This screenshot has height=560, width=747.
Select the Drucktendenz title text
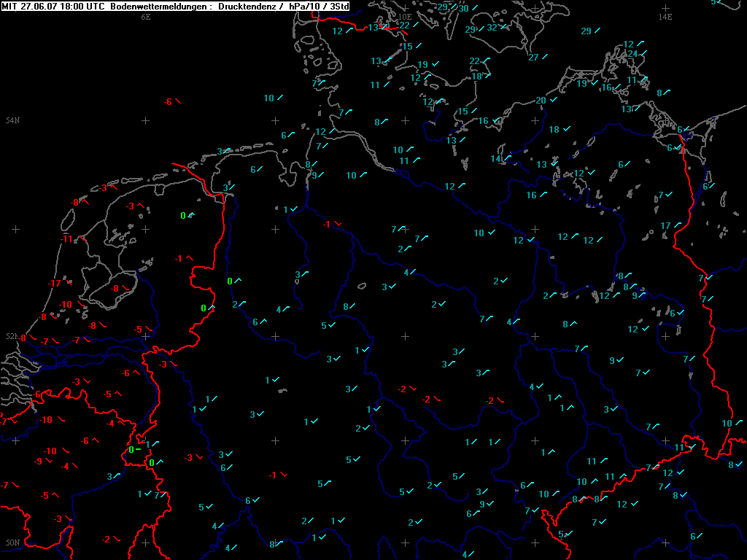pos(247,6)
